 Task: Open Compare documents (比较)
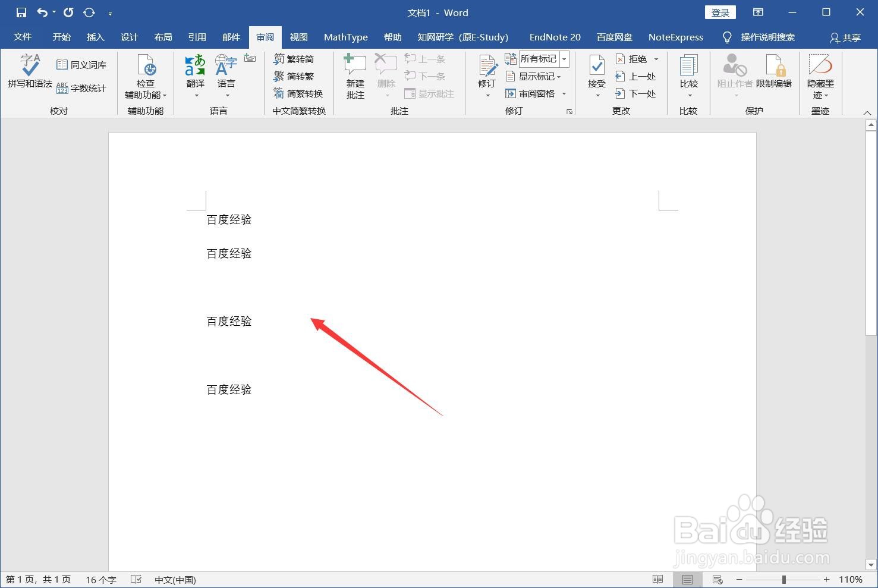(689, 77)
